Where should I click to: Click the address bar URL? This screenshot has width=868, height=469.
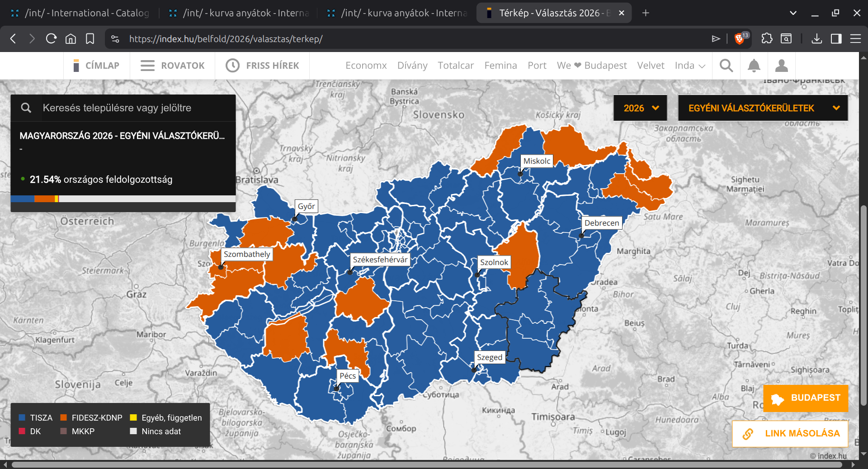click(226, 39)
